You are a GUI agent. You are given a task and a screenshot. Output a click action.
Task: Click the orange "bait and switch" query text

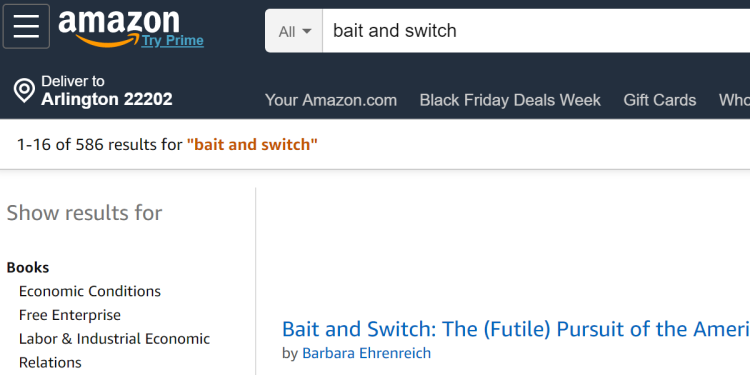(252, 144)
